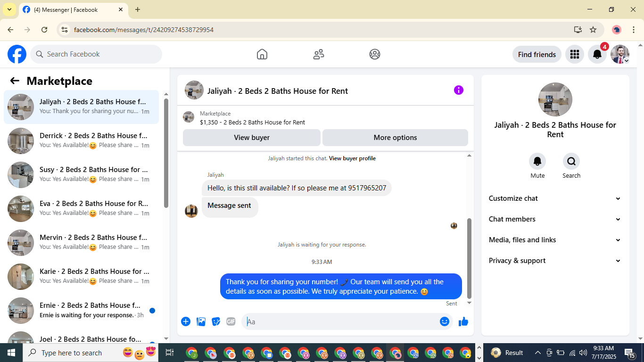Open the tab search dropdown in Chrome
Screen dimensions: 644x362
[x=9, y=9]
